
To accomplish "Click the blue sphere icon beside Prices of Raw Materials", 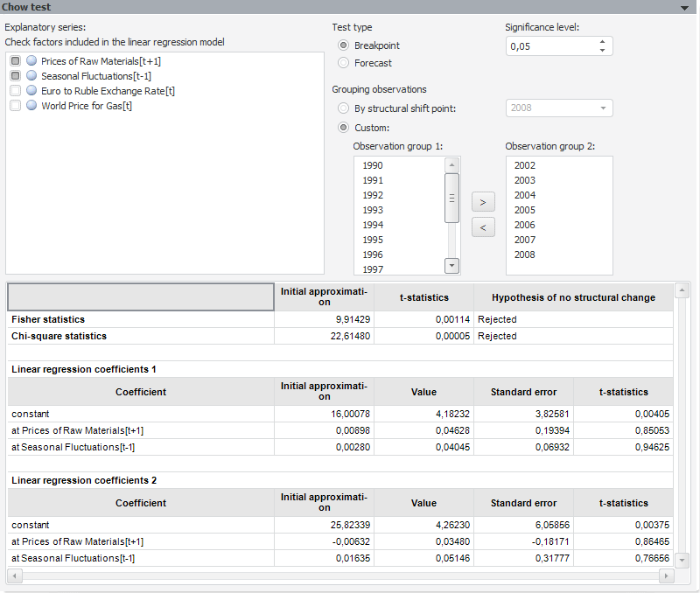I will tap(31, 61).
